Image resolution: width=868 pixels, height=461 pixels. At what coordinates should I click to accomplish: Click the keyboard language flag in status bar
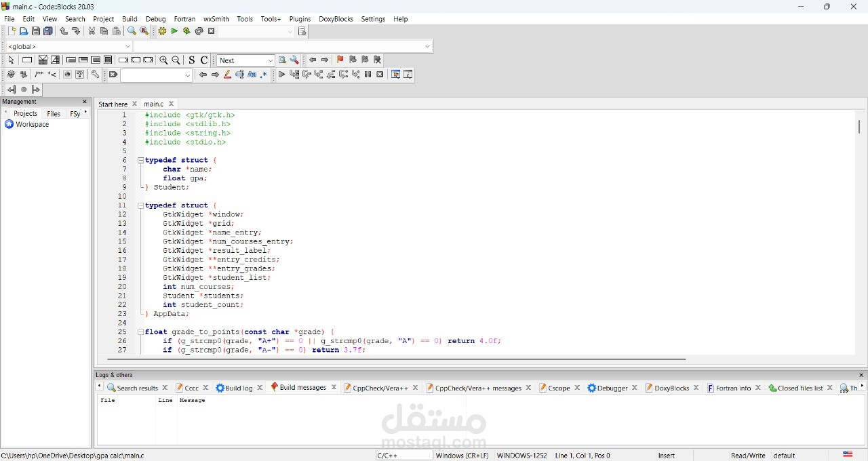click(848, 455)
